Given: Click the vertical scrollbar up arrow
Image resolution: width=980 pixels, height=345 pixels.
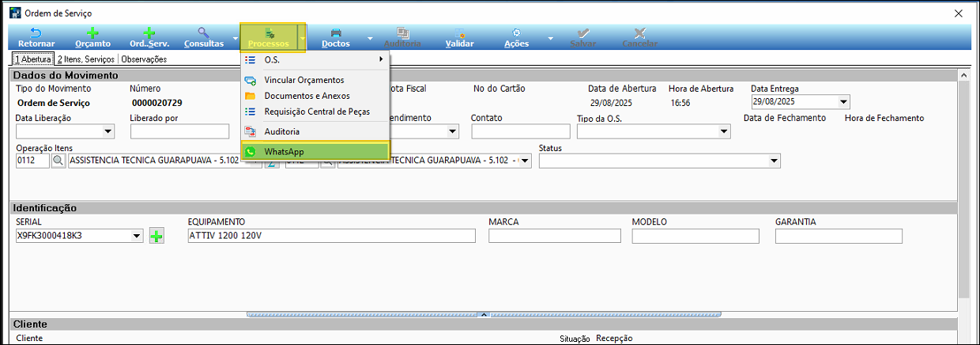Looking at the screenshot, I should pos(963,75).
